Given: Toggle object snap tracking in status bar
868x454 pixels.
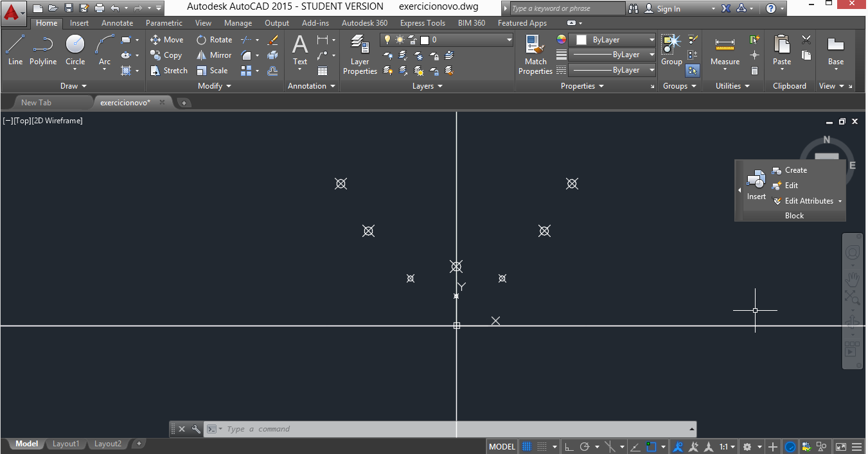Looking at the screenshot, I should click(635, 446).
